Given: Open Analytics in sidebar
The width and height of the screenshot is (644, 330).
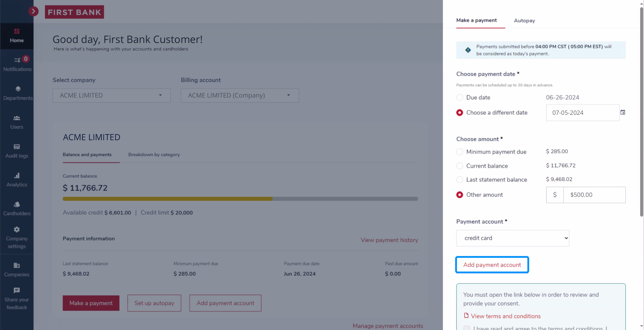Looking at the screenshot, I should [x=17, y=180].
